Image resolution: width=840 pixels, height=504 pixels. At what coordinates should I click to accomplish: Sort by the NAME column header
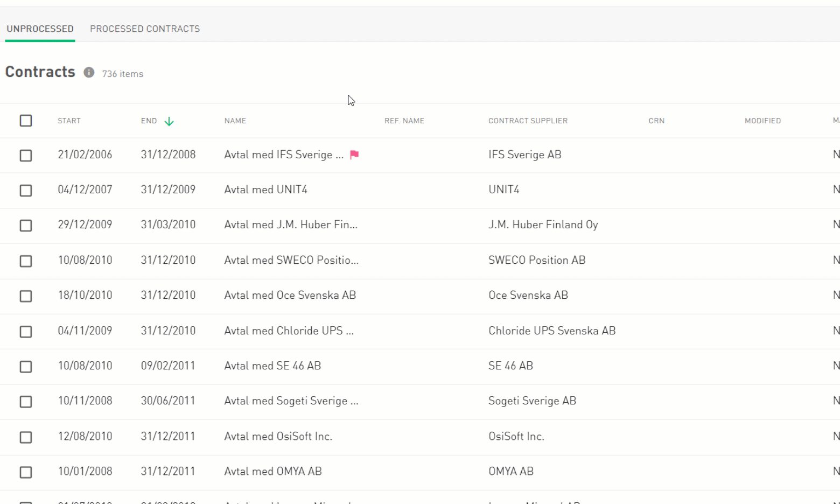tap(235, 121)
